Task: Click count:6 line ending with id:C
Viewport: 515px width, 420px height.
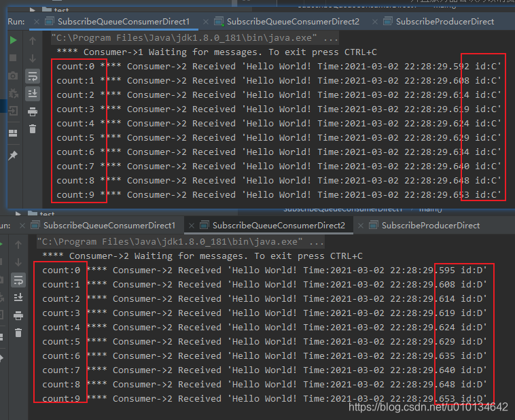Action: (x=279, y=152)
